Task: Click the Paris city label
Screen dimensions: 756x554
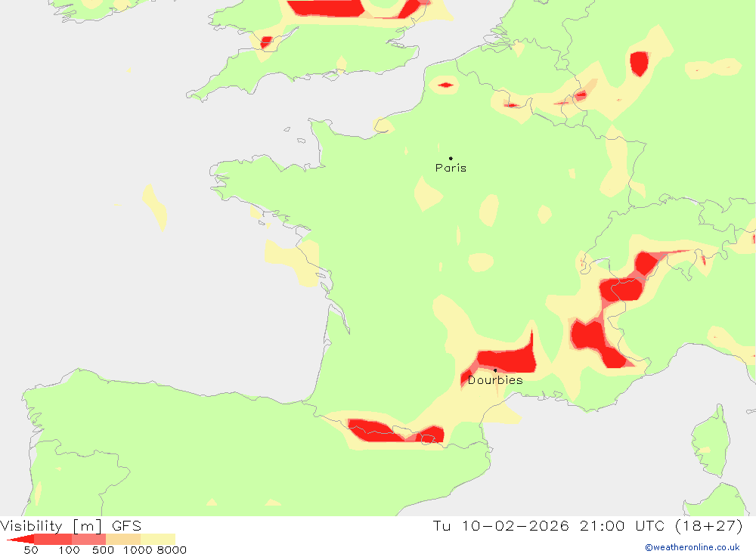Action: [x=451, y=168]
